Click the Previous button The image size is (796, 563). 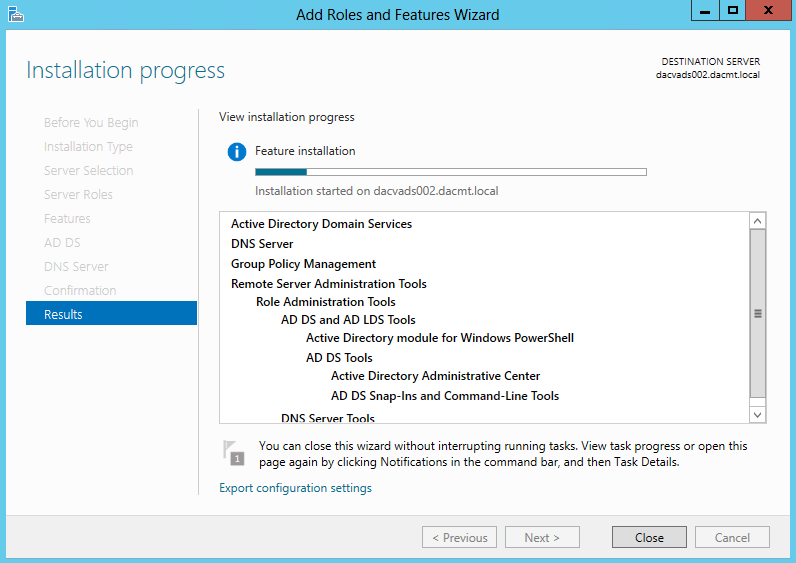click(x=459, y=537)
